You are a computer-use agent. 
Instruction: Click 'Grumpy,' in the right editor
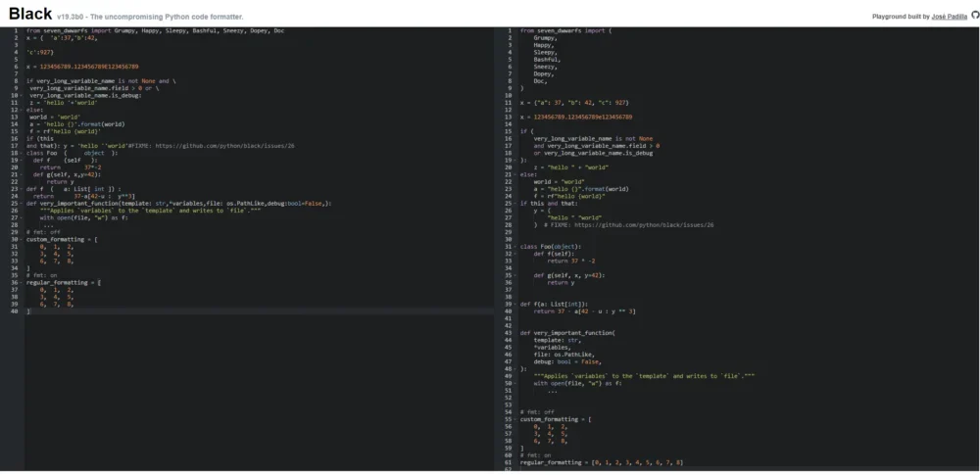point(546,38)
